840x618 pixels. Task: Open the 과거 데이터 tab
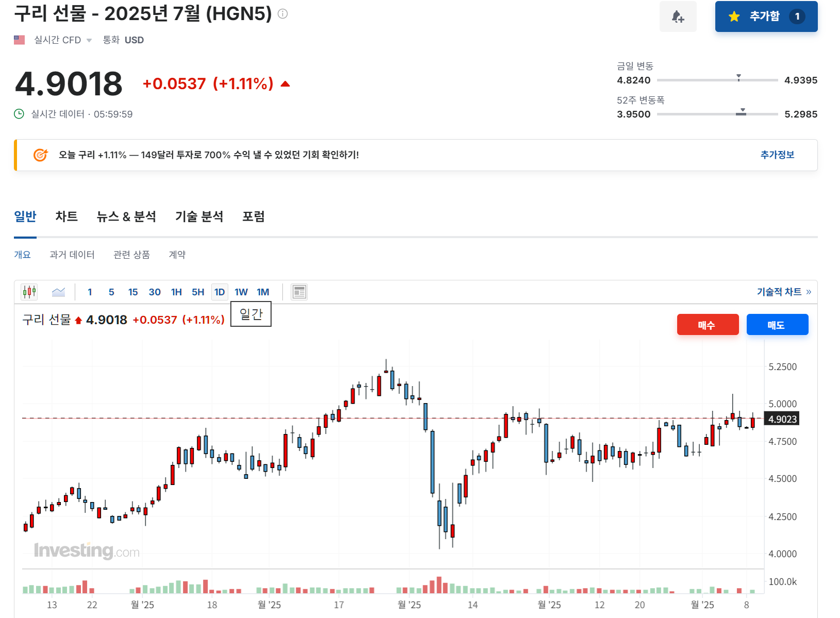tap(72, 254)
